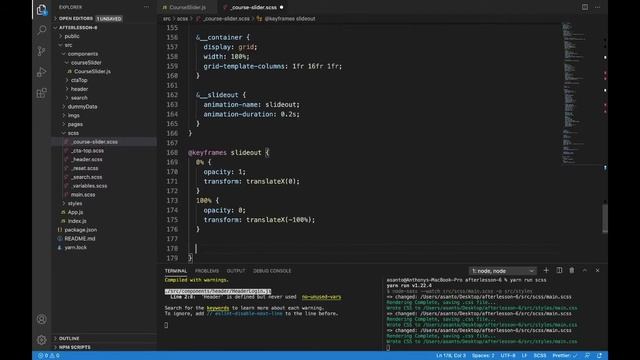Open App.js in the file tree
Viewport: 640px width, 360px height.
tap(75, 212)
